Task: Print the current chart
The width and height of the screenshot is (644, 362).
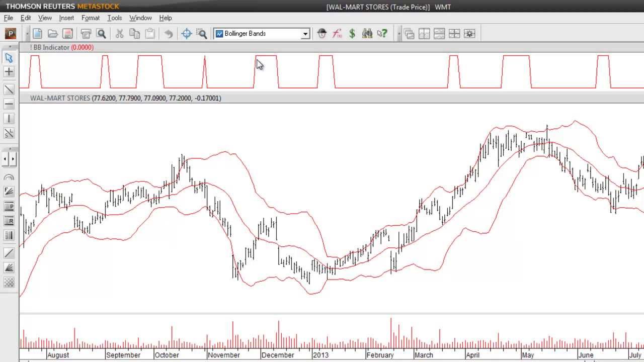Action: (86, 34)
